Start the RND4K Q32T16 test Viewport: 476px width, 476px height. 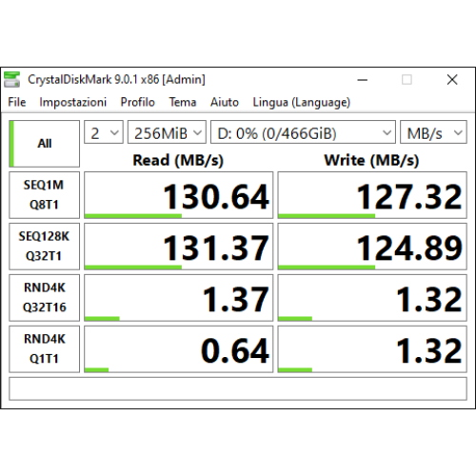click(44, 298)
